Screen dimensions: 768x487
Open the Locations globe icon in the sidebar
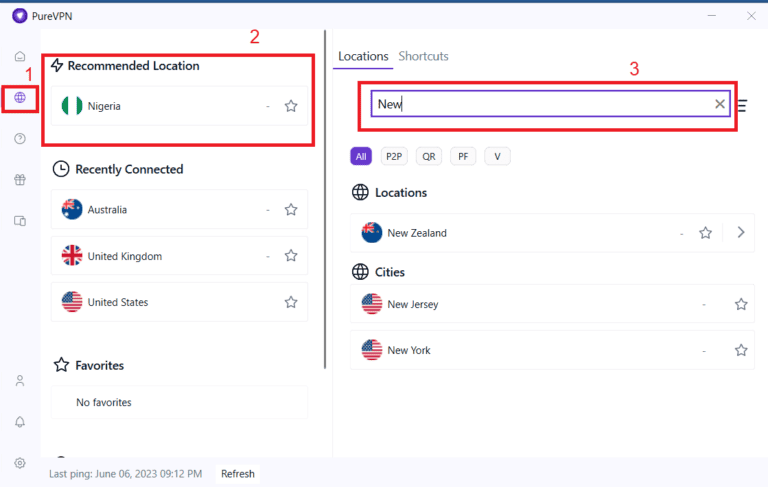[20, 97]
